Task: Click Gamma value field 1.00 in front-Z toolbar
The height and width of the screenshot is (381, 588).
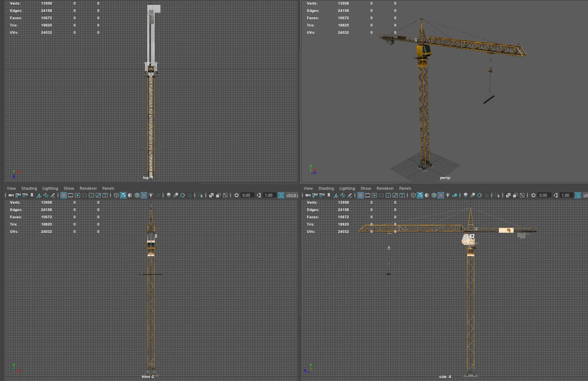Action: click(269, 195)
